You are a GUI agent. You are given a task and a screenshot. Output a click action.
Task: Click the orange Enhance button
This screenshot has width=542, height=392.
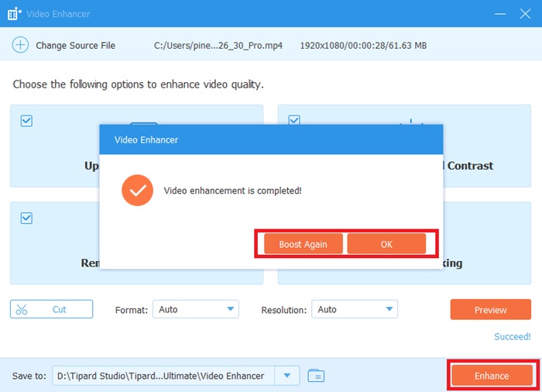coord(492,376)
